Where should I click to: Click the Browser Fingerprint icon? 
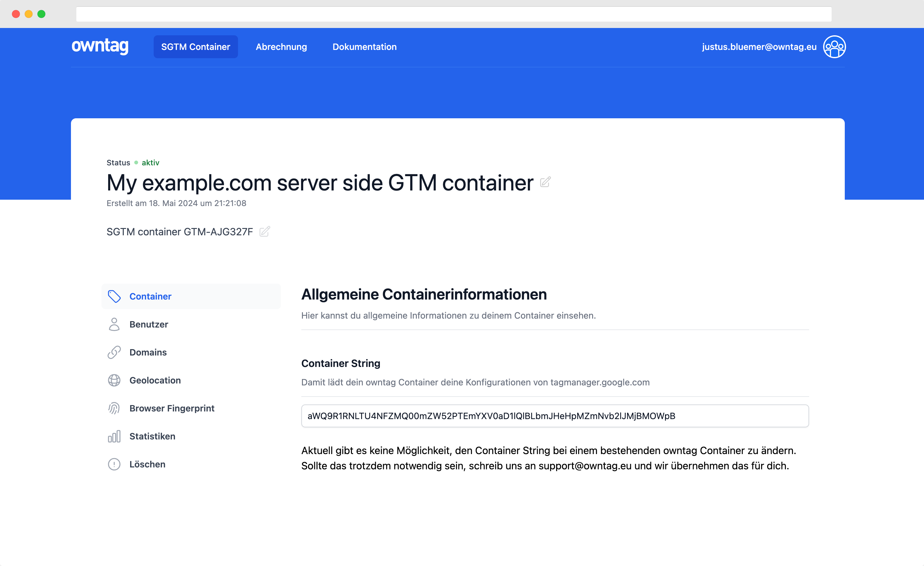(114, 408)
